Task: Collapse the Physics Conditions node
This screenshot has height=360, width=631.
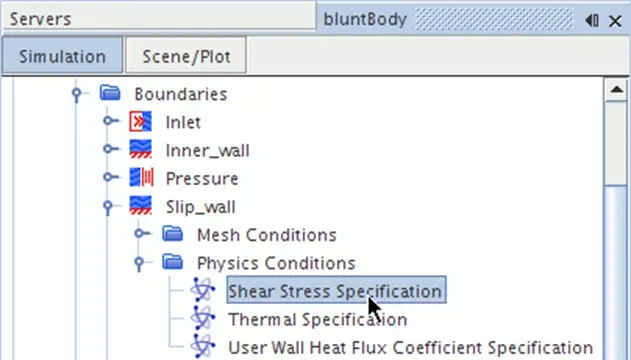Action: pos(139,263)
